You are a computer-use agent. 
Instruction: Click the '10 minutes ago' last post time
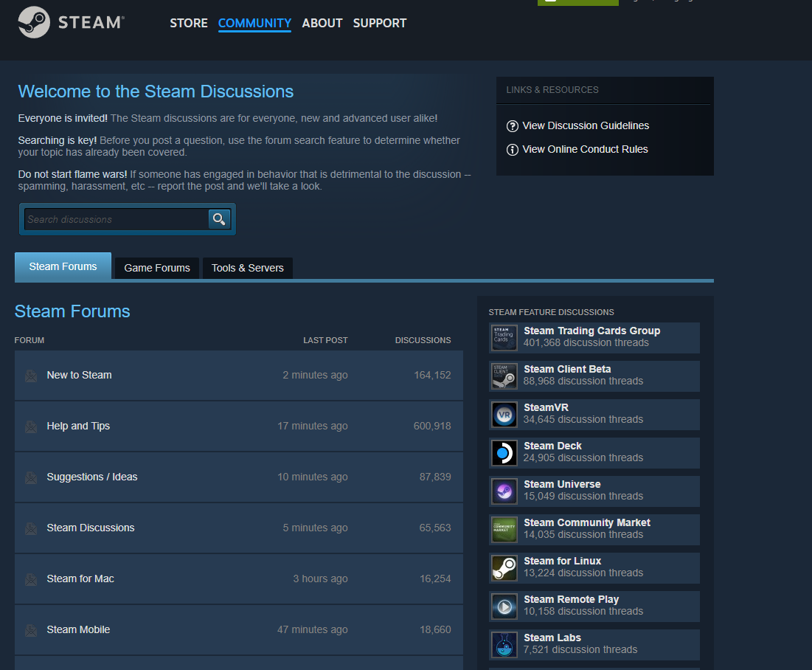(312, 477)
